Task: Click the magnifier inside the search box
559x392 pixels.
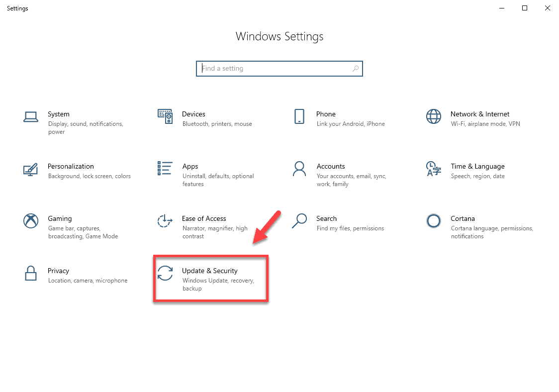Action: click(356, 69)
